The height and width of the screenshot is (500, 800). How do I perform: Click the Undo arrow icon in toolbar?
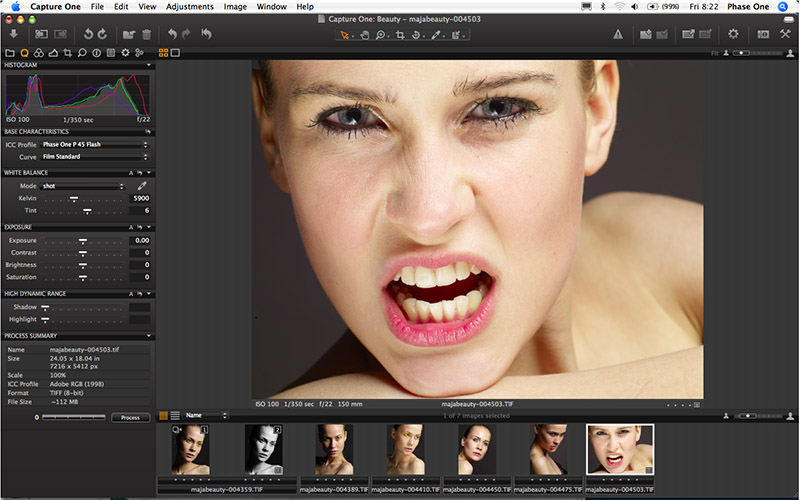coord(172,34)
